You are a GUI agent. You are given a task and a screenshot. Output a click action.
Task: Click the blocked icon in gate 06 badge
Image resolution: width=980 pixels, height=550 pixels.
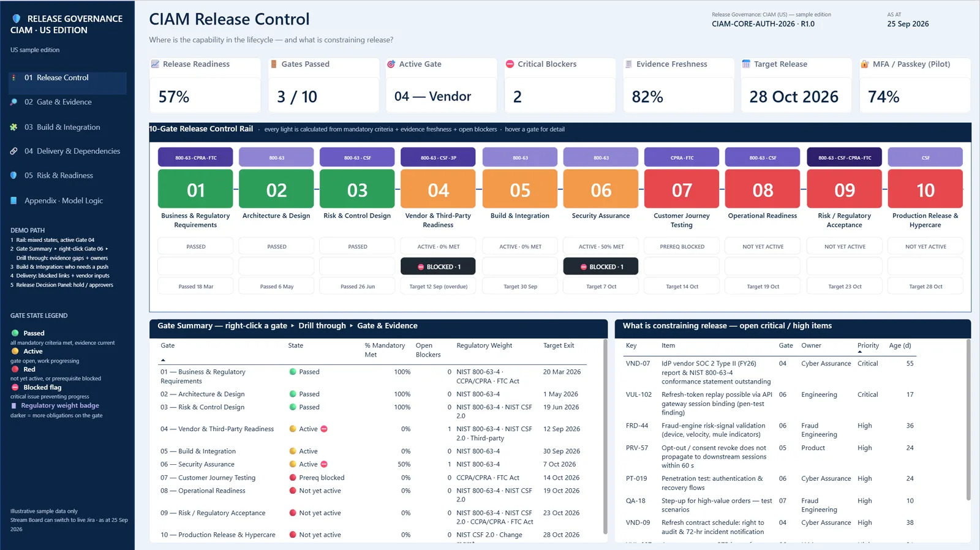pyautogui.click(x=584, y=267)
